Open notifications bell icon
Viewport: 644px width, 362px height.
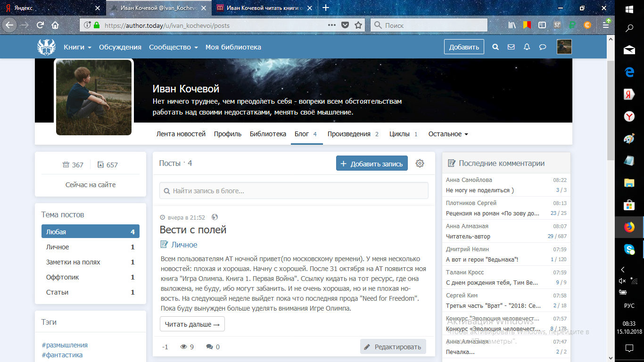(527, 47)
